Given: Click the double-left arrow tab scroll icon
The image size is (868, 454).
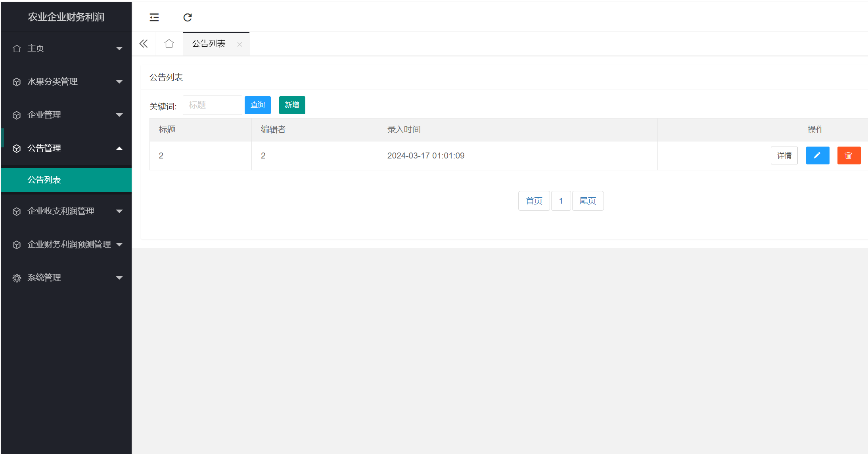Looking at the screenshot, I should pos(144,44).
